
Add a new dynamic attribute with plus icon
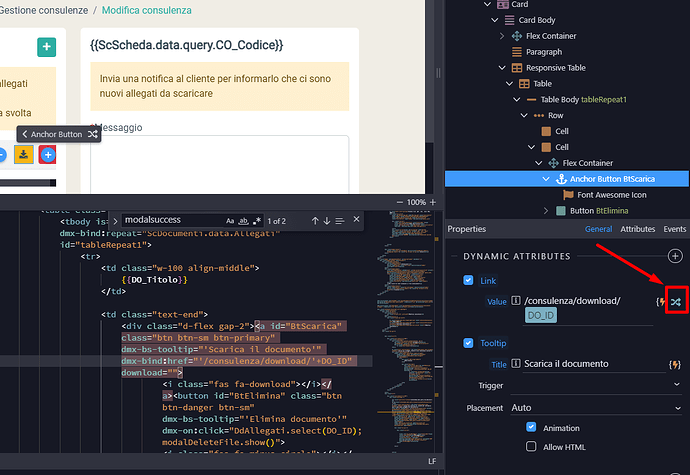click(x=675, y=256)
